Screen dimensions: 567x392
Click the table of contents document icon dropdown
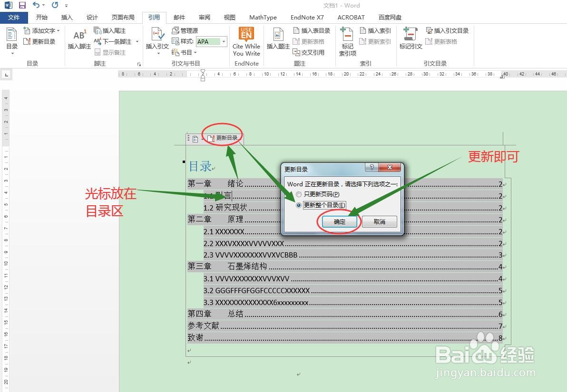[197, 139]
